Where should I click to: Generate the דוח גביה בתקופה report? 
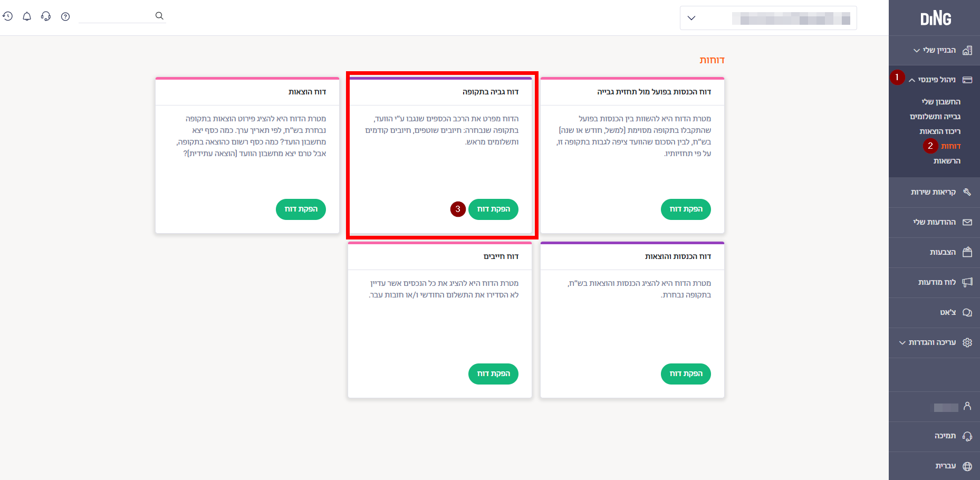[x=493, y=209]
